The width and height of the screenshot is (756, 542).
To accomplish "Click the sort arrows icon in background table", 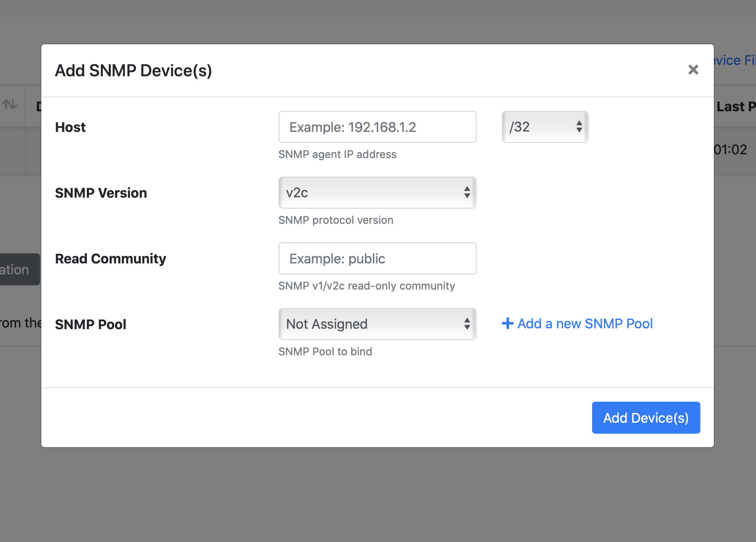I will tap(10, 104).
